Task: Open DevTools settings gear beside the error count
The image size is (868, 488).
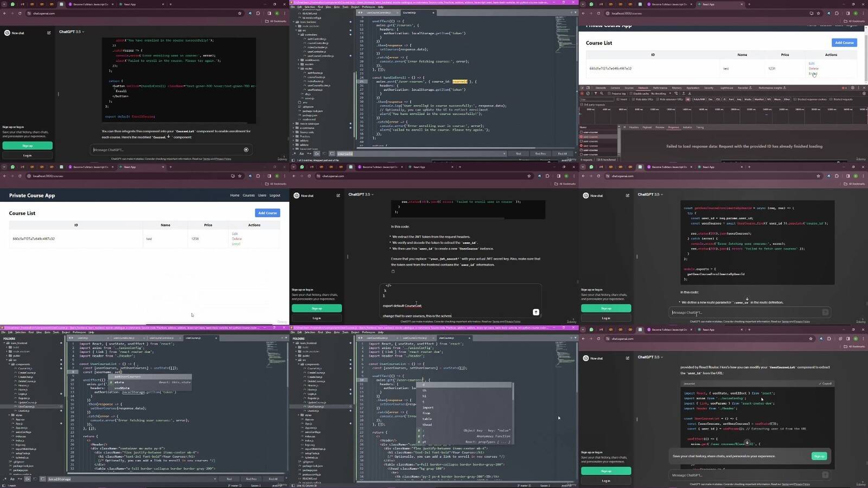Action: [853, 87]
